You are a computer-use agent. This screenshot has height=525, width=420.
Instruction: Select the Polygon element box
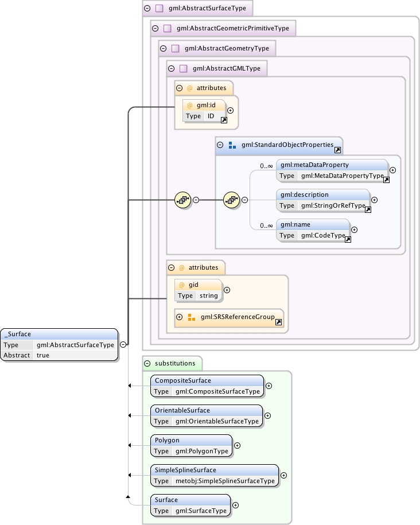191,445
